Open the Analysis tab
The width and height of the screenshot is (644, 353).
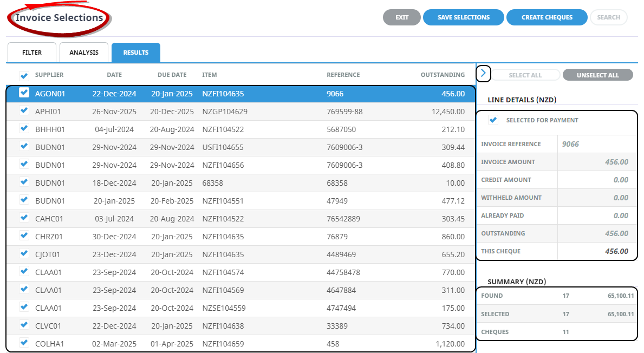(x=84, y=53)
